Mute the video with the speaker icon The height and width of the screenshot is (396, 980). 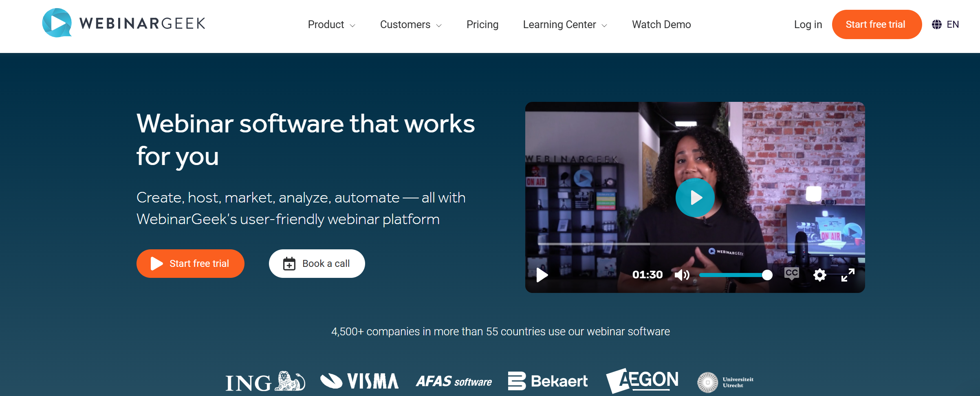tap(682, 275)
